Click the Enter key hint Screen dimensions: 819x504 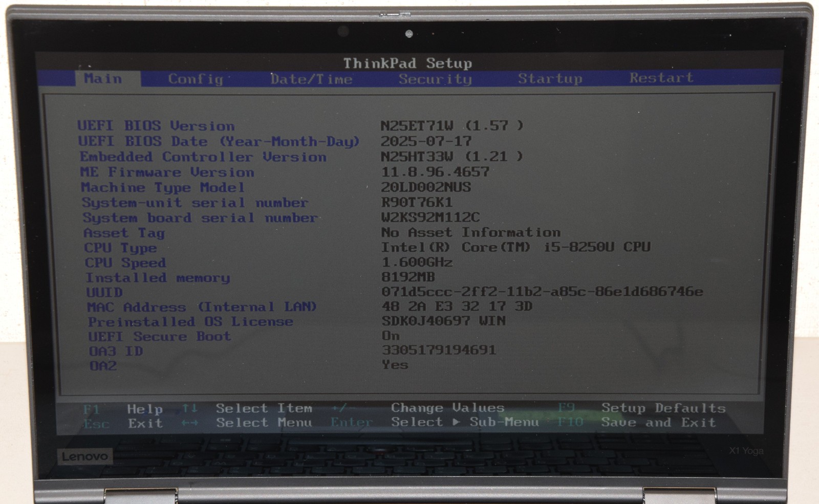pyautogui.click(x=351, y=423)
